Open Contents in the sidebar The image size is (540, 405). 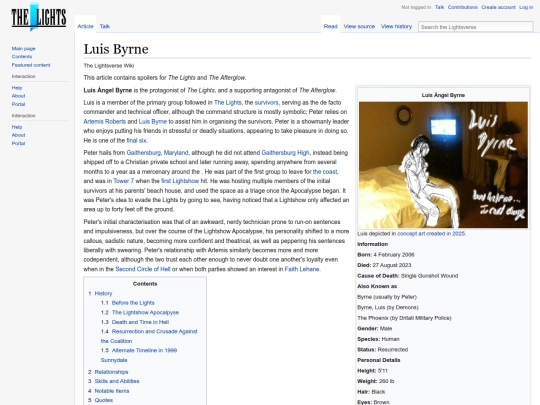tap(22, 56)
